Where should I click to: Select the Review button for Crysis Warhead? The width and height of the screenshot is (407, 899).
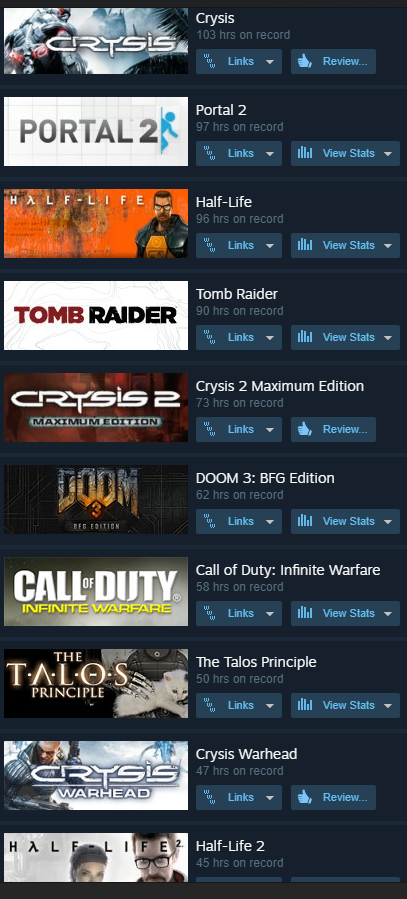coord(334,798)
